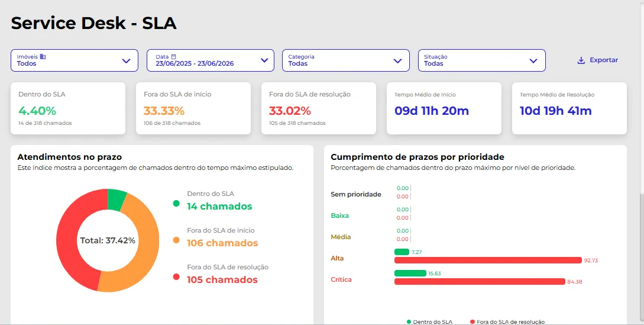Click the 4.40% Dentro do SLA value
The width and height of the screenshot is (644, 325).
pos(37,111)
